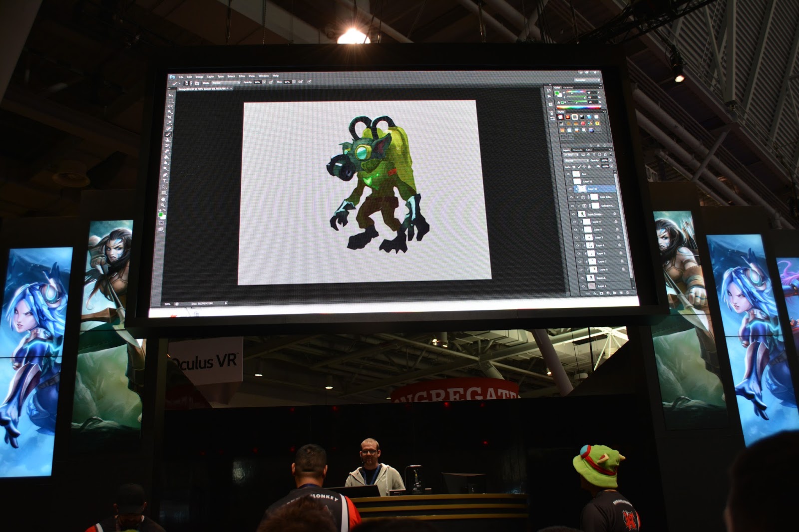
Task: Open the Edit menu
Action: [190, 77]
